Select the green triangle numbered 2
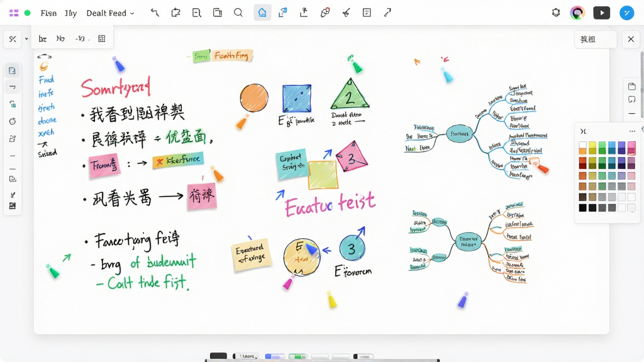 tap(350, 94)
